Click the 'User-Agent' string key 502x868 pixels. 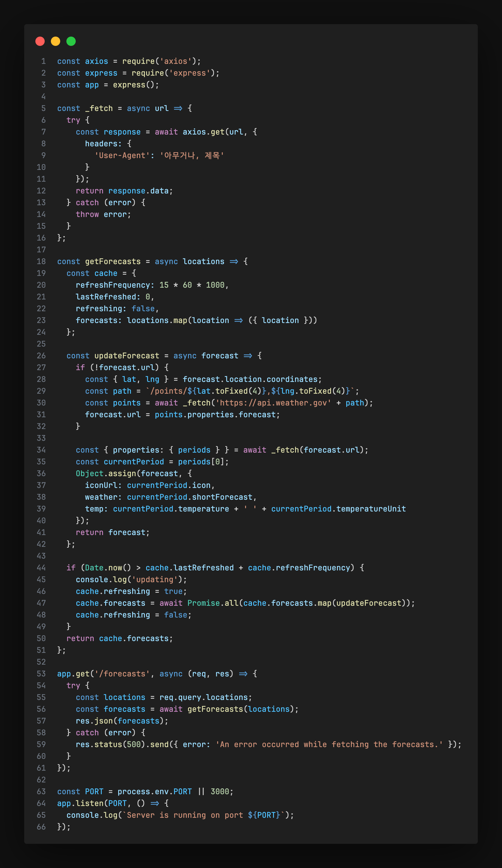tap(122, 156)
